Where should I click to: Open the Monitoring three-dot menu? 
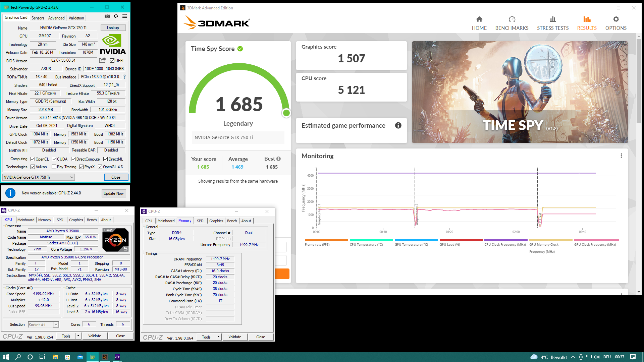(621, 156)
